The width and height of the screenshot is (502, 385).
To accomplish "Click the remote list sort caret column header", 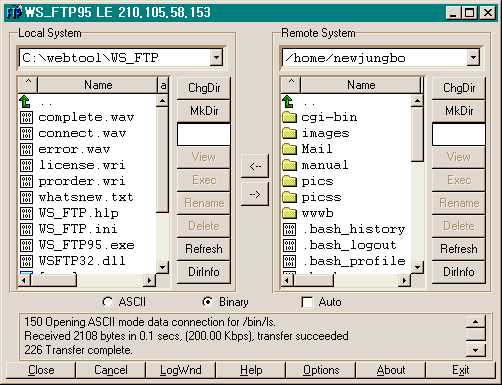I will (x=291, y=85).
